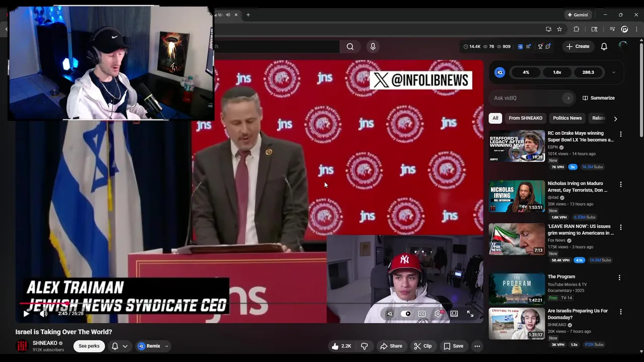Open the SHNEAKO channel link
Viewport: 644px width, 362px height.
[45, 343]
